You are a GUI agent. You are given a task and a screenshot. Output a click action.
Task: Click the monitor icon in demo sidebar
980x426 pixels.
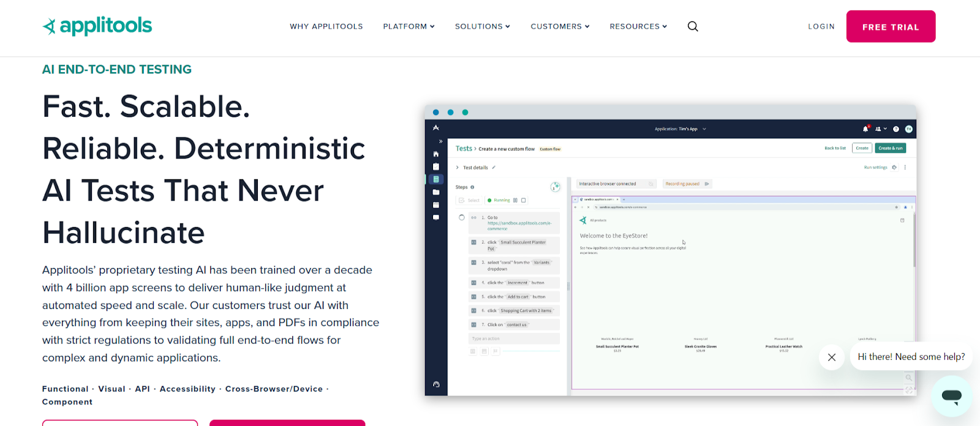[x=436, y=217]
